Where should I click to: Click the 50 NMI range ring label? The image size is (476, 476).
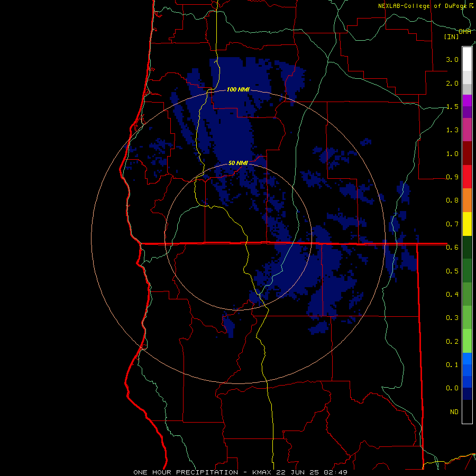238,163
